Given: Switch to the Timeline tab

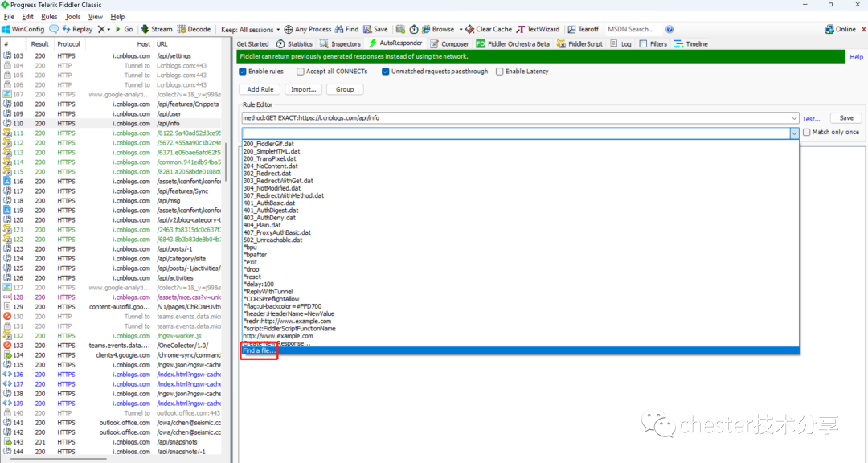Looking at the screenshot, I should pos(691,43).
